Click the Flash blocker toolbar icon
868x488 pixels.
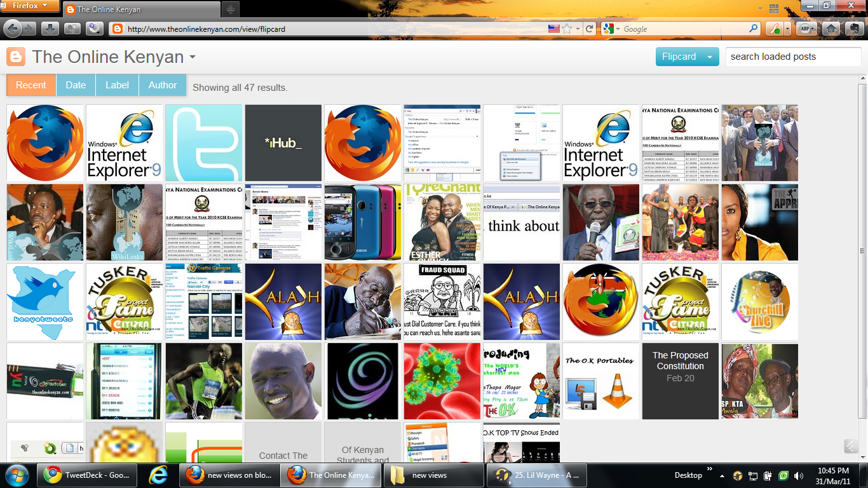pos(775,29)
